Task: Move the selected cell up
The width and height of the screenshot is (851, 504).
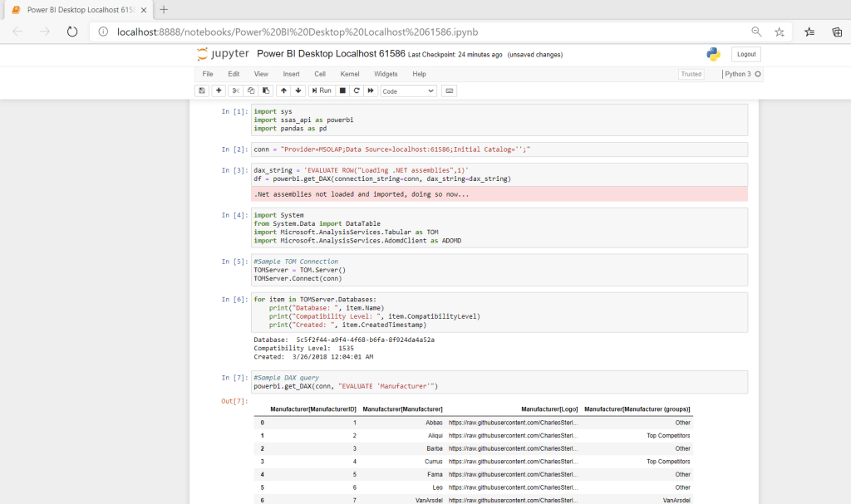Action: point(284,91)
